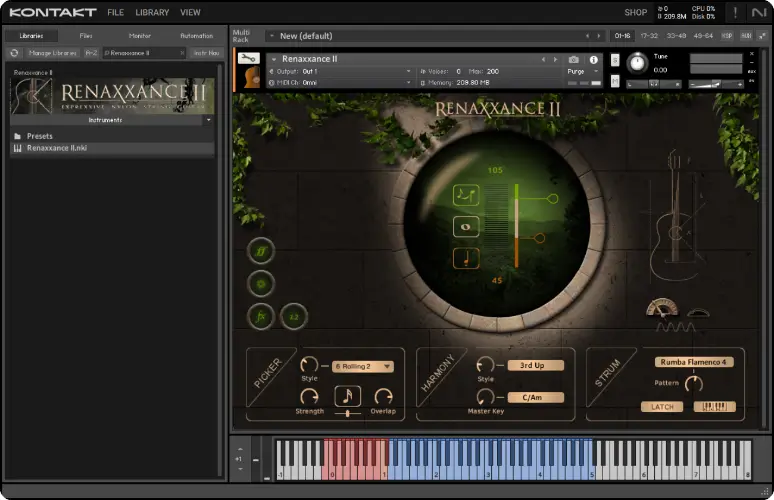The image size is (774, 500).
Task: Click the camera snapshot icon
Action: click(574, 59)
